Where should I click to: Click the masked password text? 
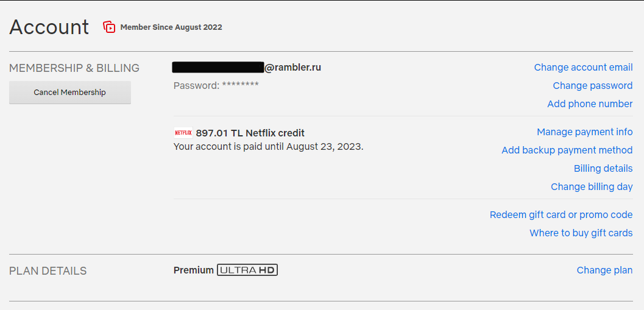pos(216,85)
